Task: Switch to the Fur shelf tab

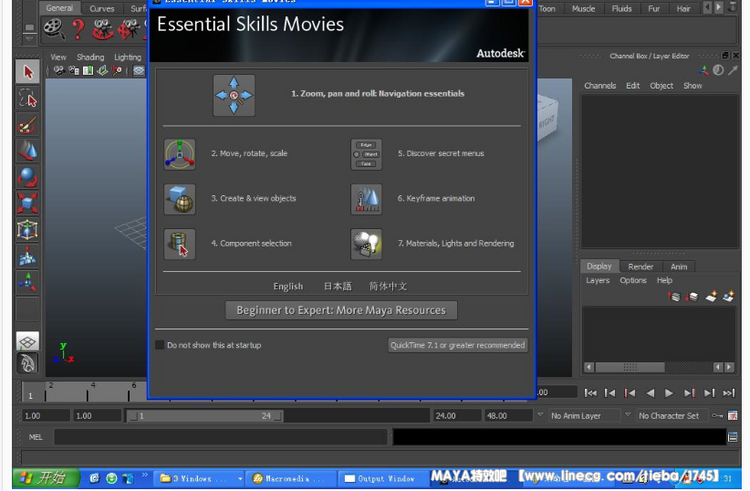Action: coord(654,9)
